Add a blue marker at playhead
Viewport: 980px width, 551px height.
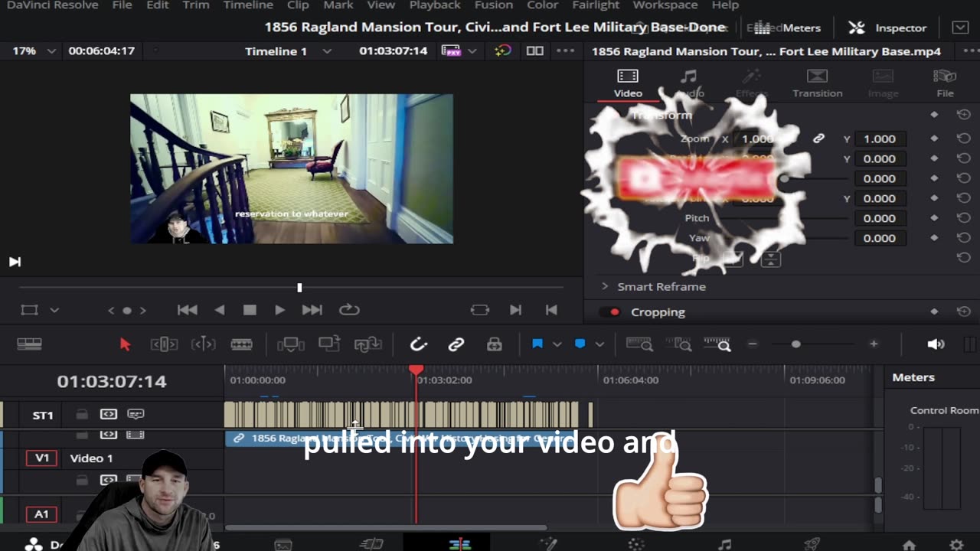click(x=580, y=344)
